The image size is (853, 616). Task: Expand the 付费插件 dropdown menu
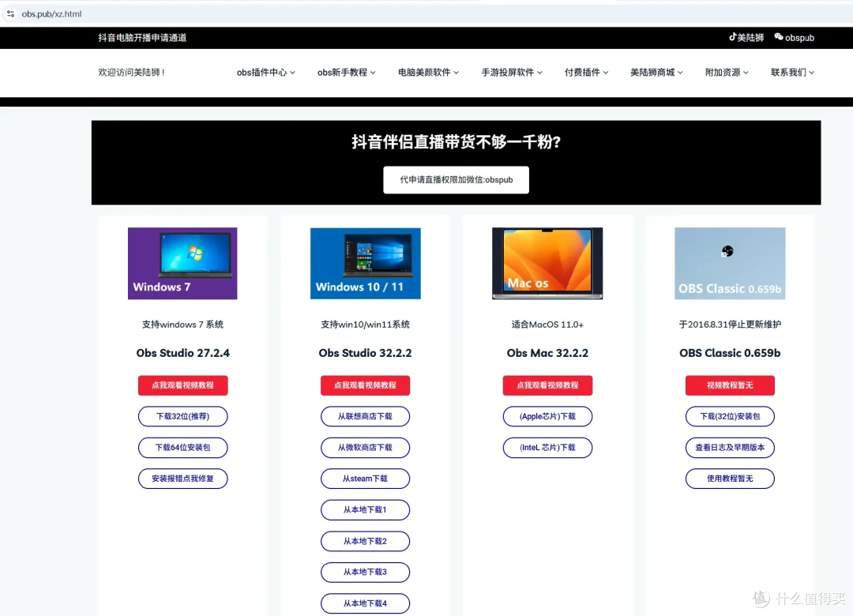click(x=586, y=73)
